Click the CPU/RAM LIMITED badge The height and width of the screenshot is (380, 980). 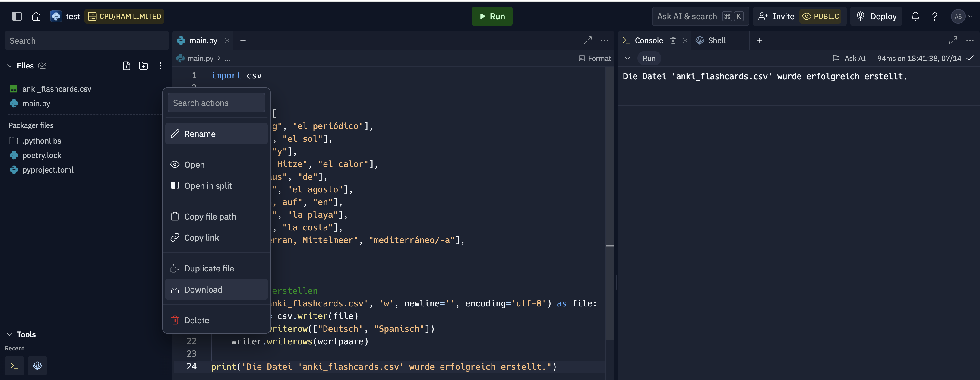pos(125,16)
